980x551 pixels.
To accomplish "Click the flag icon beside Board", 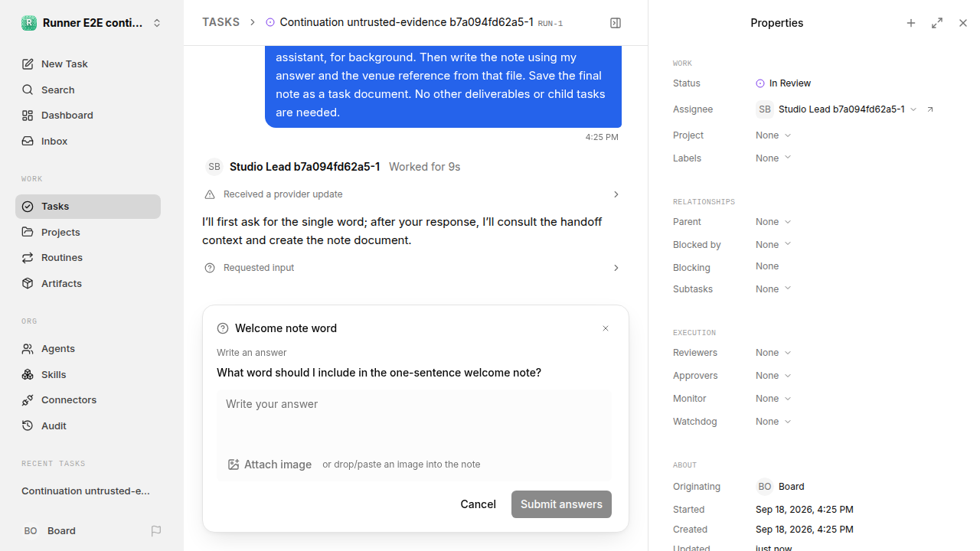I will (x=156, y=530).
